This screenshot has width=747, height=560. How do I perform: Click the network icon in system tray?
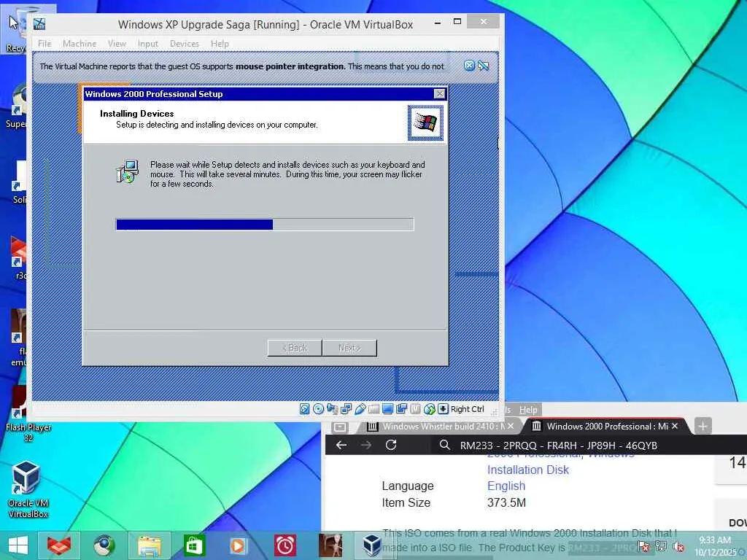click(x=661, y=547)
